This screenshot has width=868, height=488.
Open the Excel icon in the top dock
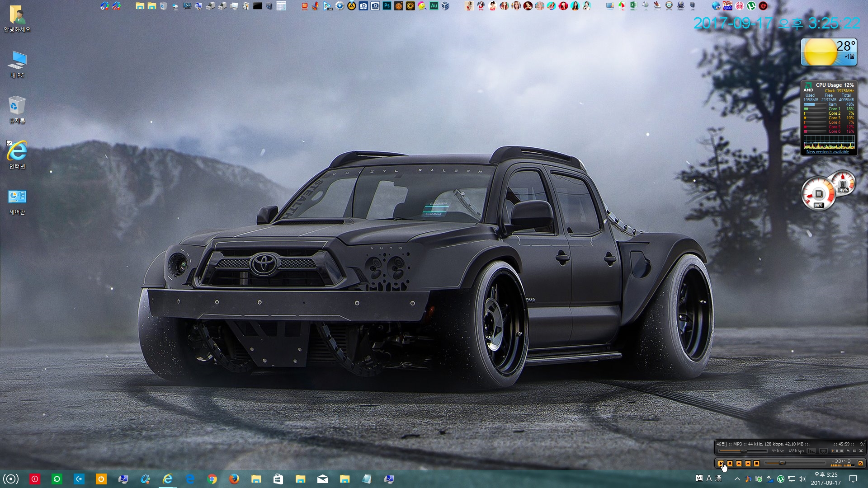[x=634, y=5]
